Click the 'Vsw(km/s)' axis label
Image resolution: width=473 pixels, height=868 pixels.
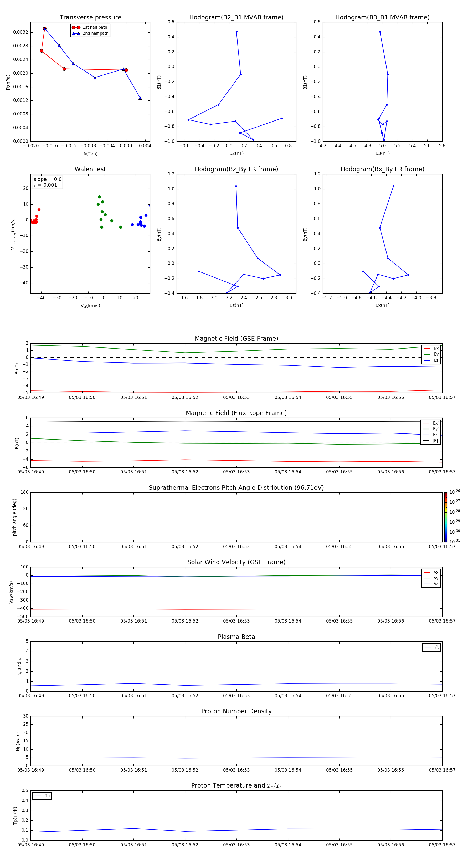click(x=11, y=592)
